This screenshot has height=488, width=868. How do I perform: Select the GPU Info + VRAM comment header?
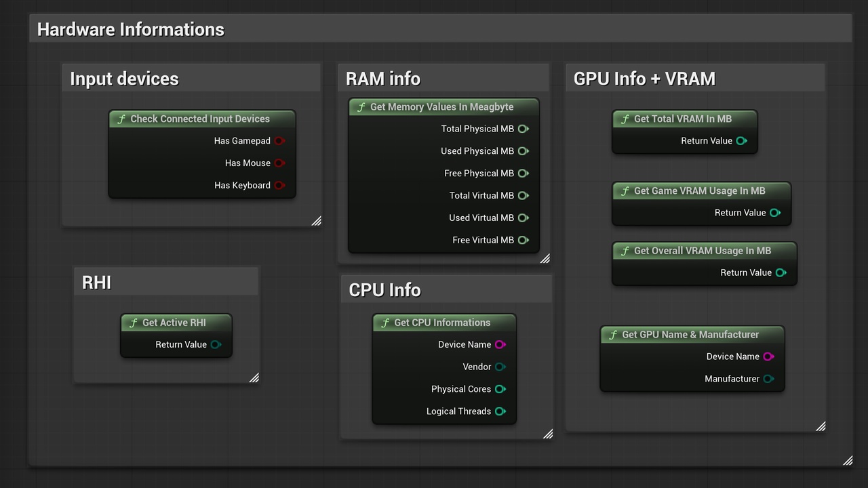point(695,79)
